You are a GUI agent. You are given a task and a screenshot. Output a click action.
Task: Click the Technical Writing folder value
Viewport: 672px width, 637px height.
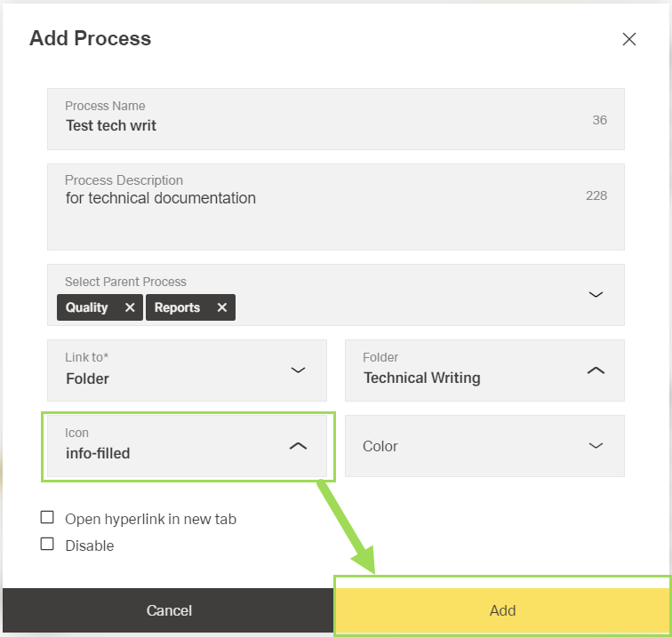tap(421, 378)
